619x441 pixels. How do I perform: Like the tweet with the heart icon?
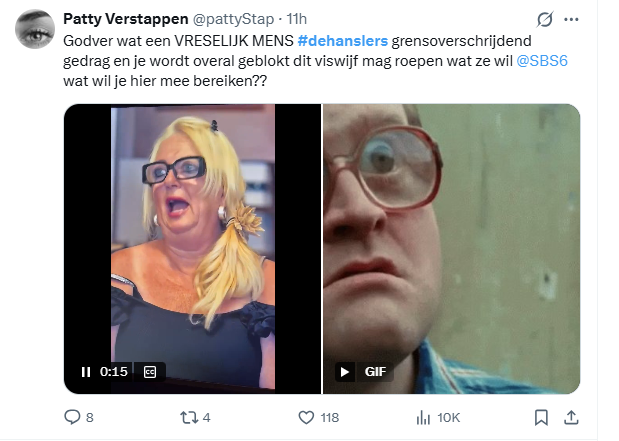pyautogui.click(x=306, y=417)
